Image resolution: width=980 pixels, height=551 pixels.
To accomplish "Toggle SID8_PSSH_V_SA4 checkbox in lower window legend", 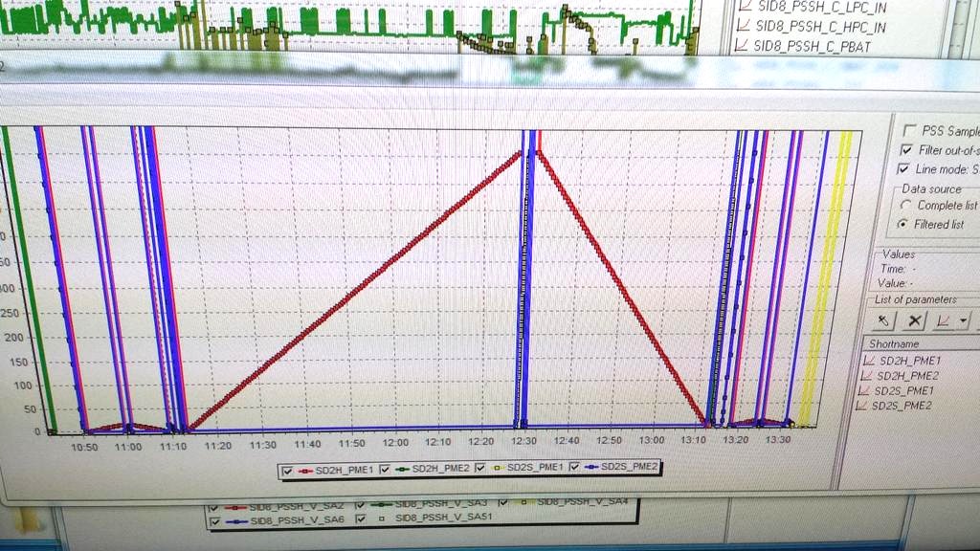I will pos(503,501).
